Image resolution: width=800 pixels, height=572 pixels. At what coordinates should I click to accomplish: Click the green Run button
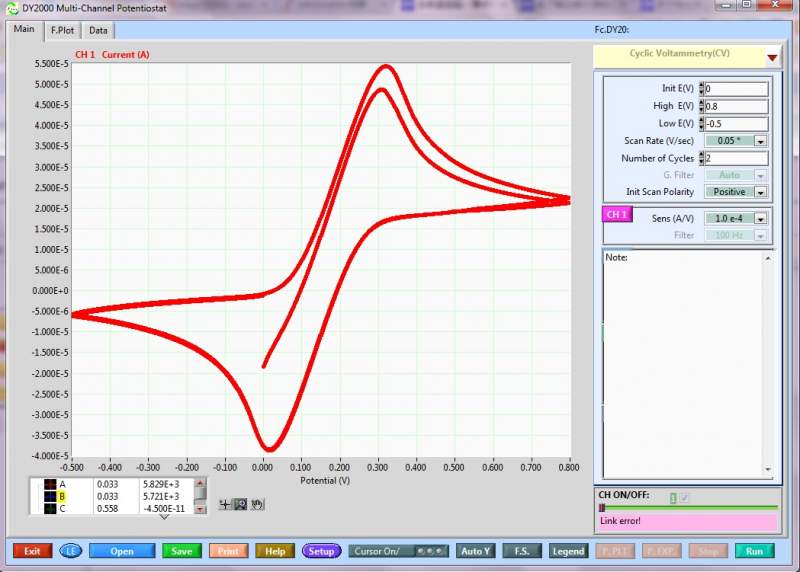point(755,551)
